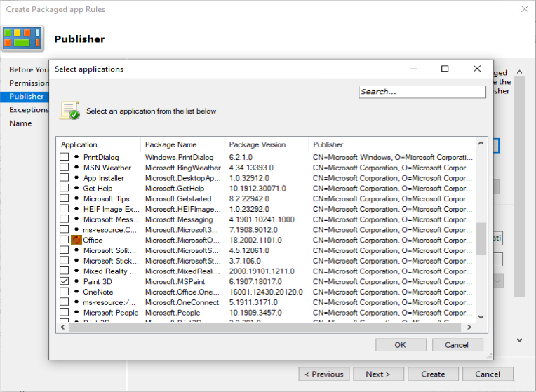Check the OneNote checkbox
The width and height of the screenshot is (536, 392).
pos(65,291)
